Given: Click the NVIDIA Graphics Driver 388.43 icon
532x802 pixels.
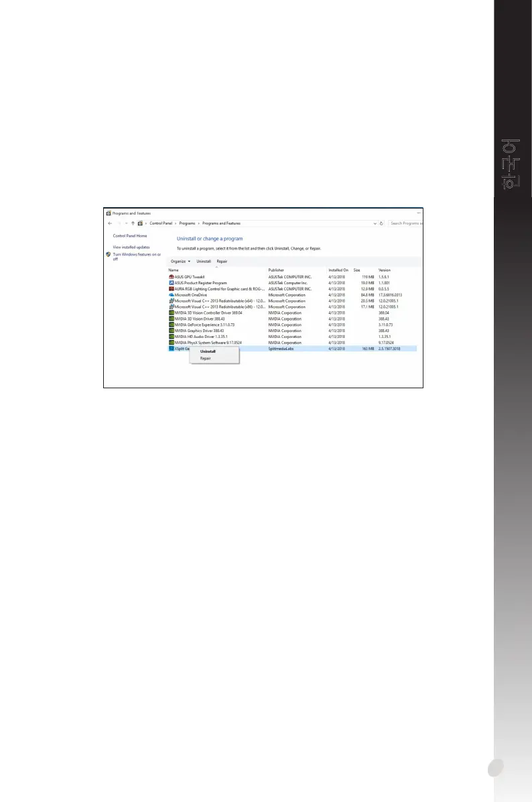Looking at the screenshot, I should click(172, 331).
